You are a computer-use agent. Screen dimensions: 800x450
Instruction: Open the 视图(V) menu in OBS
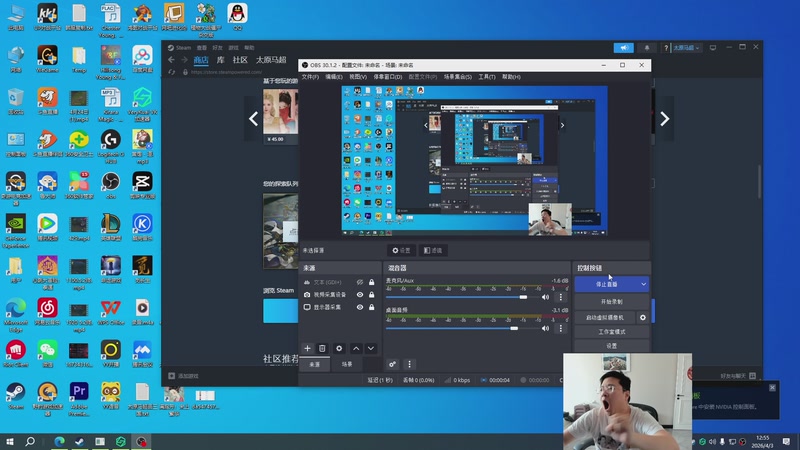click(358, 77)
